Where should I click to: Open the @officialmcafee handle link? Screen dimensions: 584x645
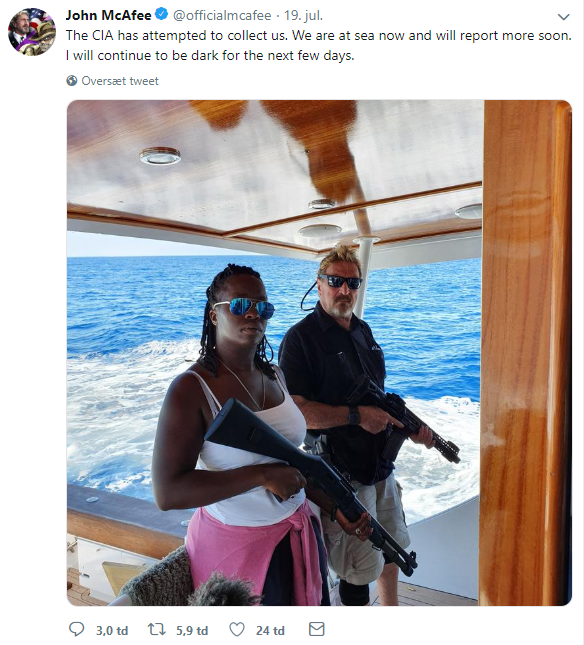(222, 16)
